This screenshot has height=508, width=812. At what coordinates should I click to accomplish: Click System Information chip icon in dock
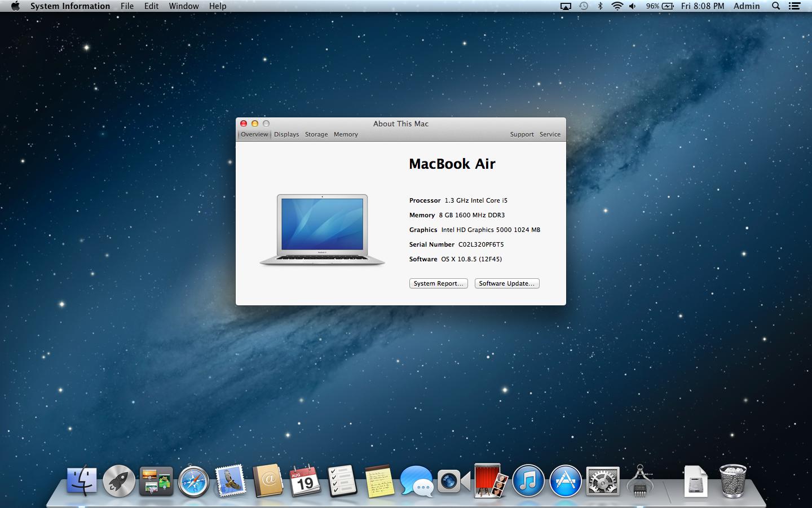click(640, 481)
